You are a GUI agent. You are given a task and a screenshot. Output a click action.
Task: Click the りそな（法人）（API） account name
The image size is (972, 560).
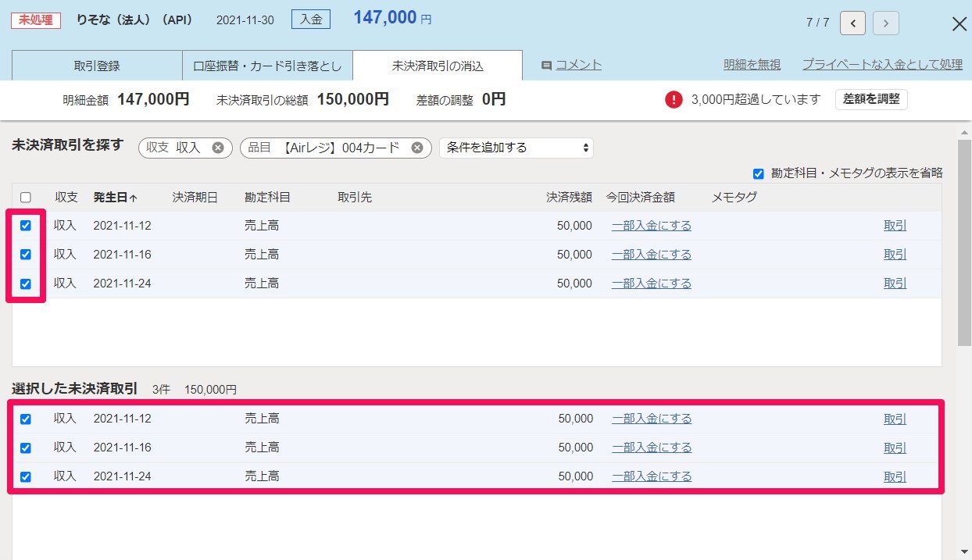tap(135, 20)
